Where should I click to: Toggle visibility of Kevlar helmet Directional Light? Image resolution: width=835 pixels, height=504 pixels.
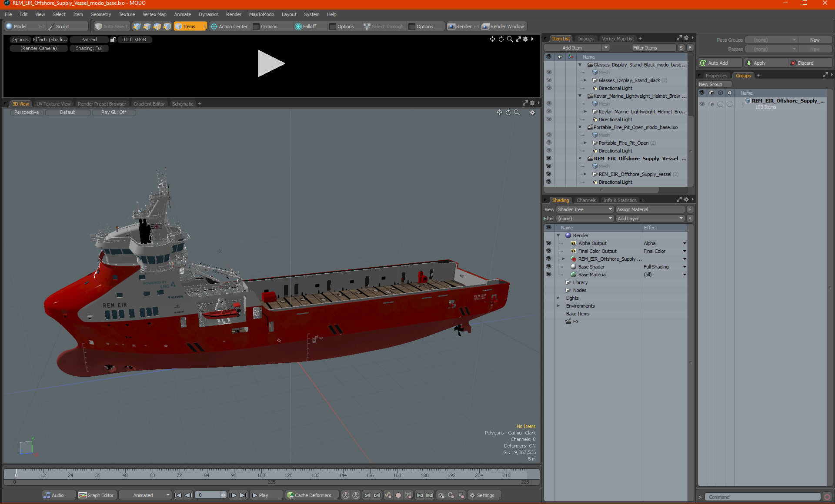coord(549,119)
